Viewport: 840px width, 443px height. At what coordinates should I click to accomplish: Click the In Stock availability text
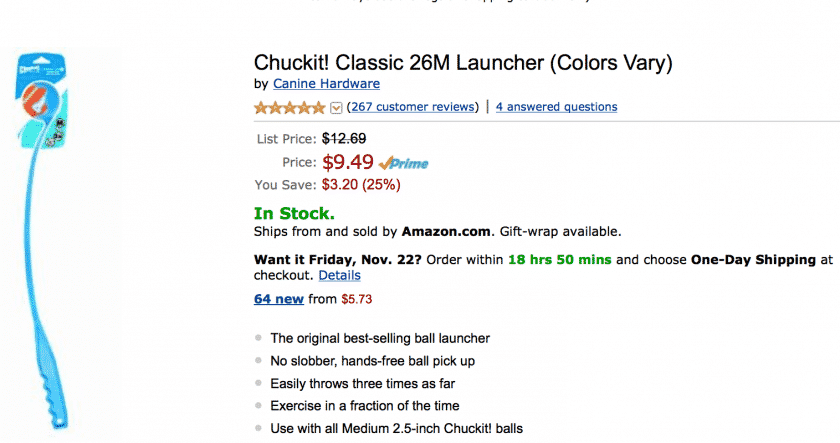tap(294, 213)
